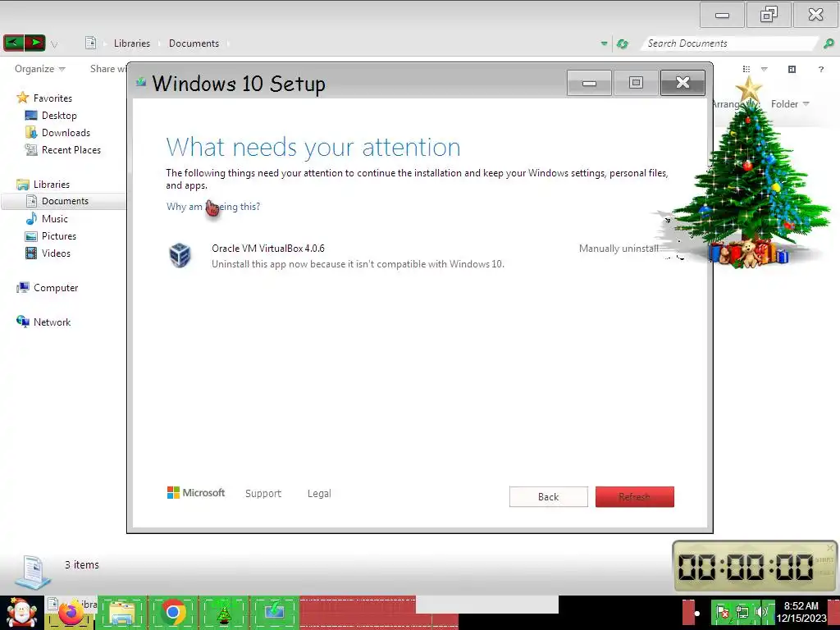840x630 pixels.
Task: Go forward with Explorer's green forward arrow
Action: point(35,43)
